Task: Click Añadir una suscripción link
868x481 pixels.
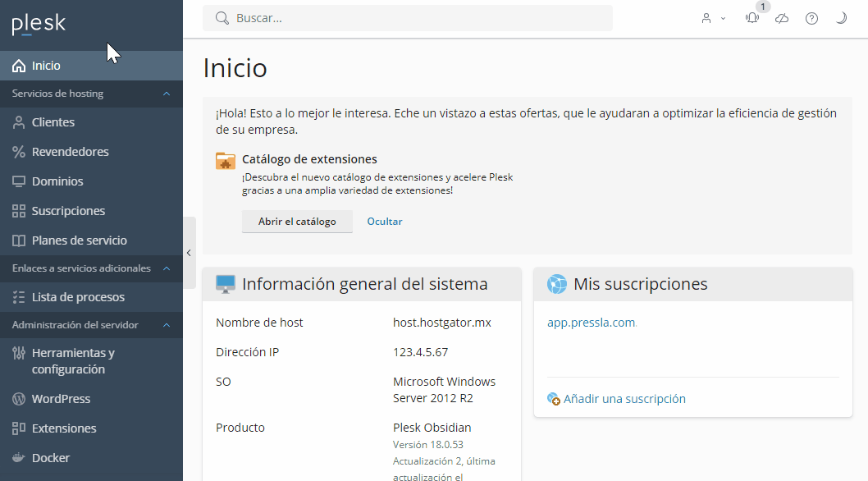Action: click(x=624, y=399)
